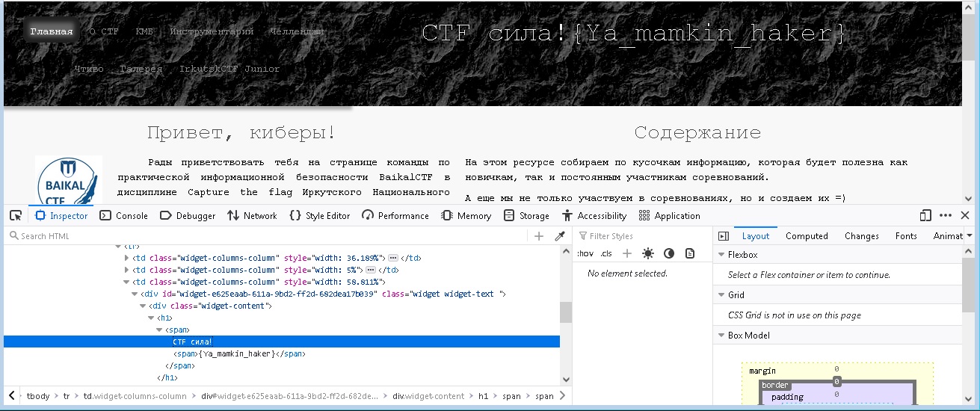
Task: Collapse the Grid section
Action: click(x=721, y=295)
